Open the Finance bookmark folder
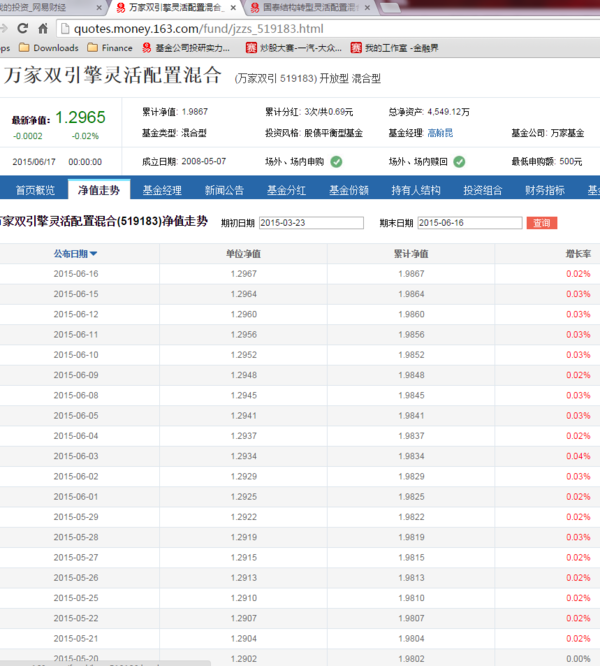Screen dimensions: 600x666 click(x=109, y=47)
